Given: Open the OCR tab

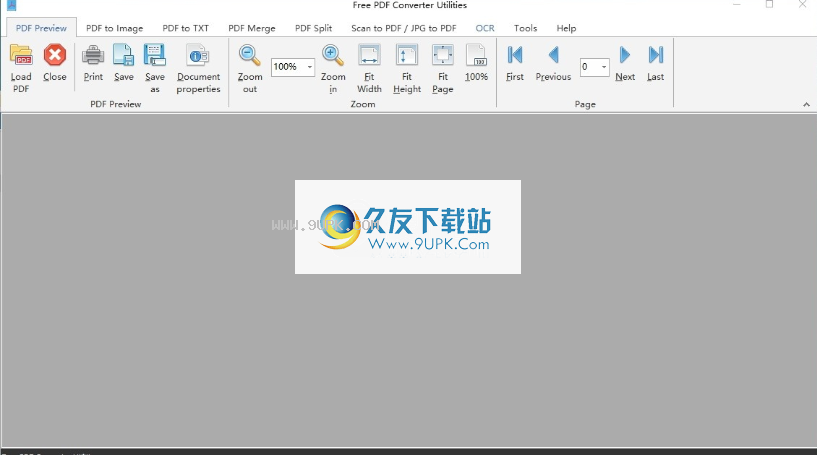Looking at the screenshot, I should pyautogui.click(x=485, y=28).
